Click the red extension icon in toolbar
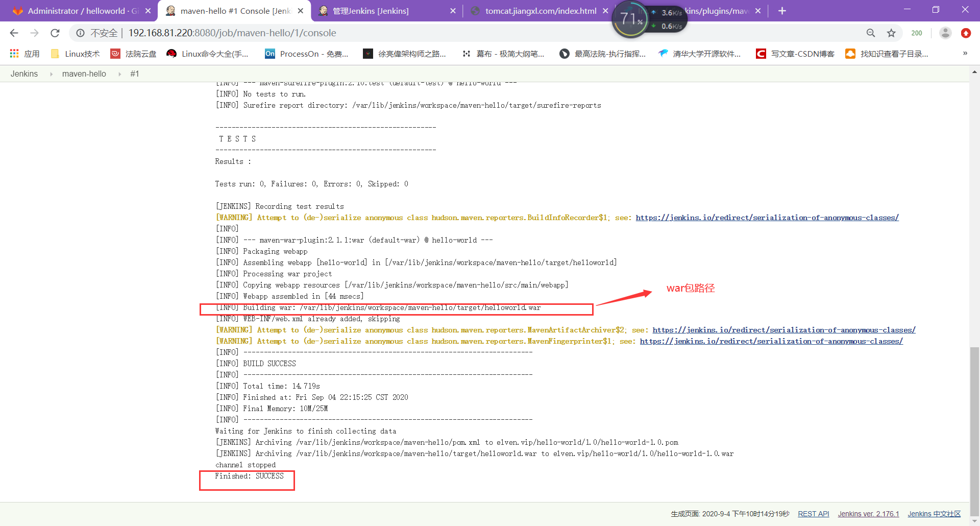Screen dimensions: 980x526 click(966, 33)
